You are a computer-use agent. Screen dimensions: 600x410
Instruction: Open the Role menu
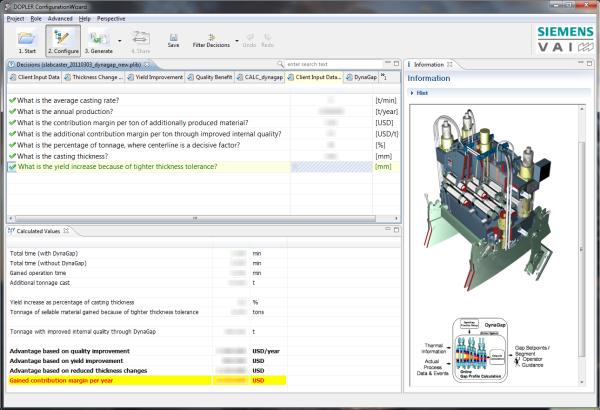pos(36,19)
